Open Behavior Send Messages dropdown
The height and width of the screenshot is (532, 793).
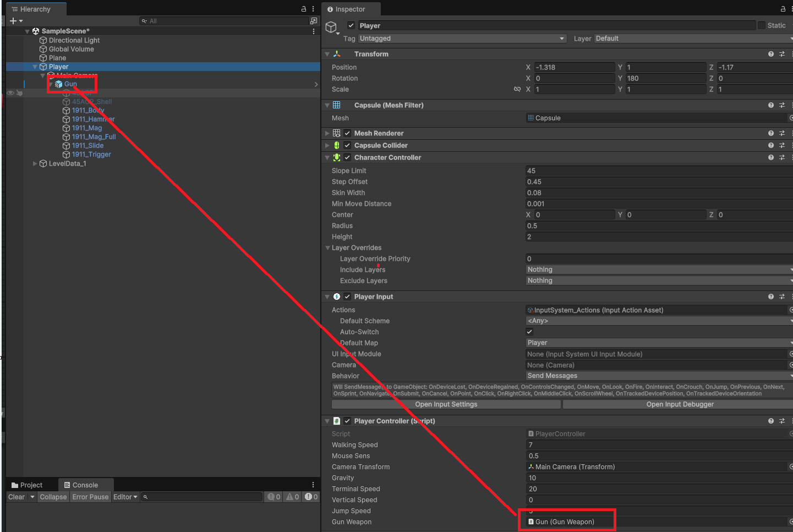click(659, 376)
